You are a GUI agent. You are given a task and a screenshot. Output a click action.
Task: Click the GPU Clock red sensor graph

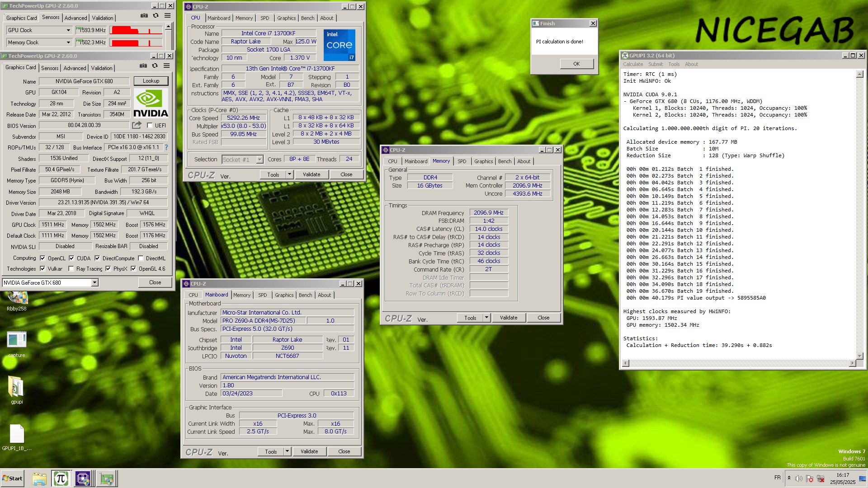point(137,30)
